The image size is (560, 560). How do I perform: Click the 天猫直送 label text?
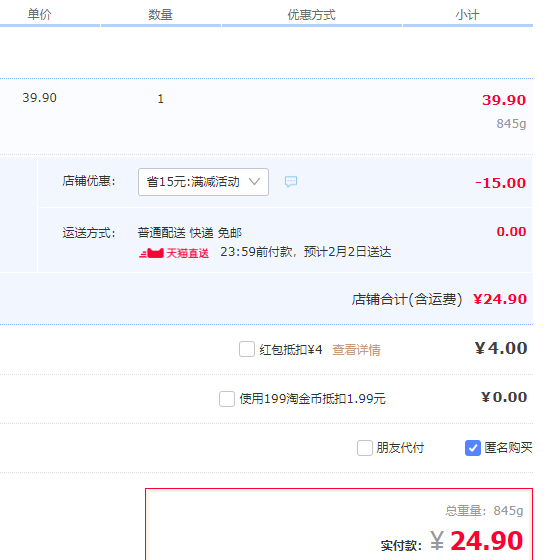pyautogui.click(x=188, y=254)
